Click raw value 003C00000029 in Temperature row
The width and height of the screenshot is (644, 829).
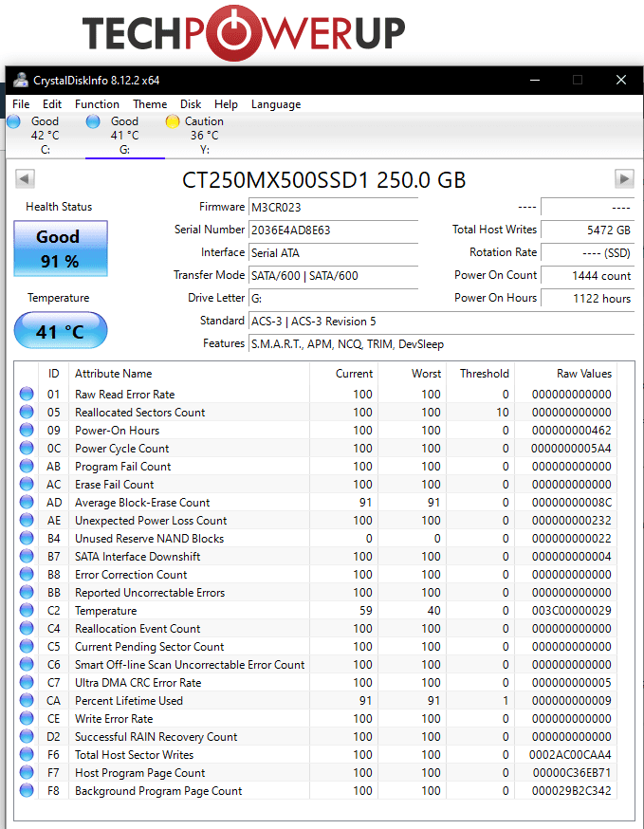pos(571,610)
